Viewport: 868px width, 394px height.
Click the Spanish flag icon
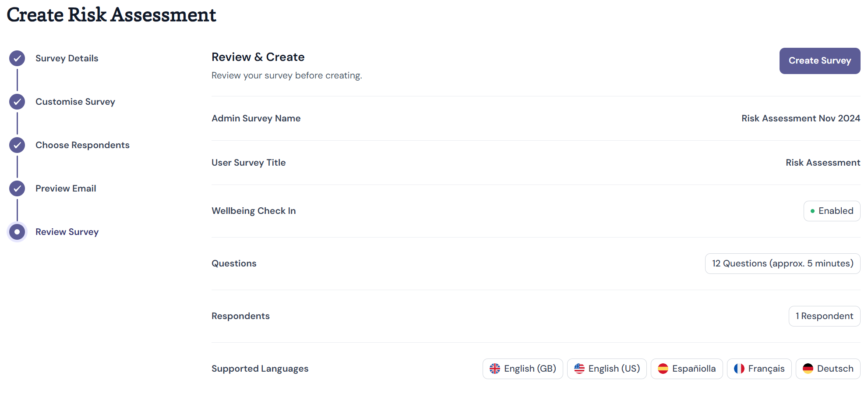(x=663, y=369)
